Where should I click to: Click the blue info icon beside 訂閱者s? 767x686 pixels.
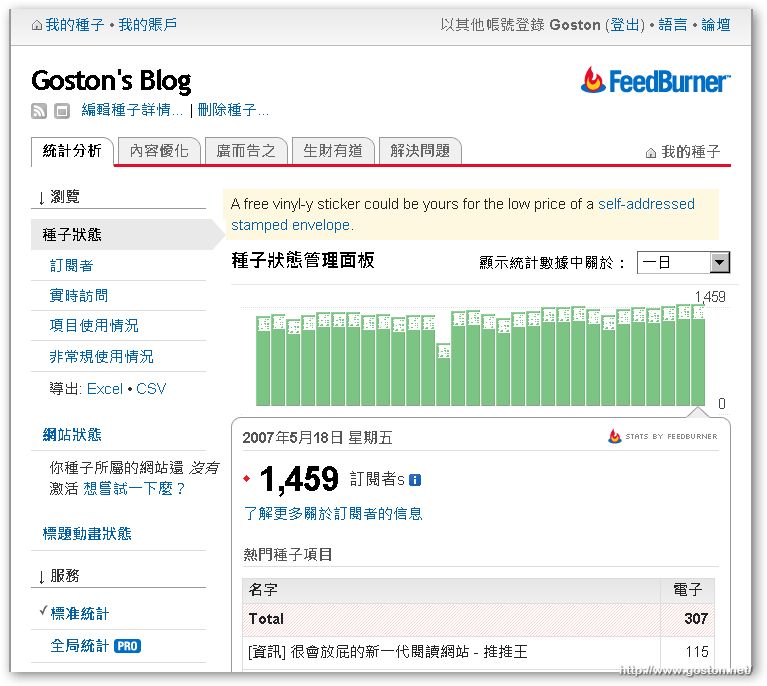coord(415,480)
